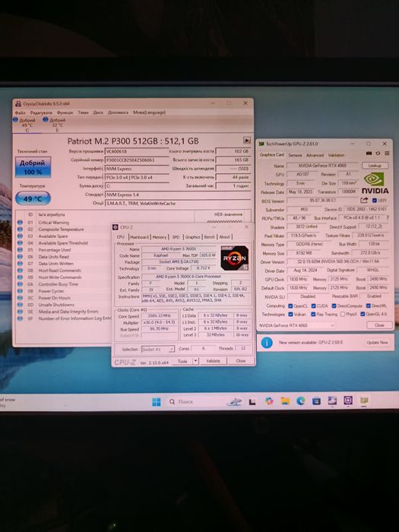The image size is (399, 532).
Task: Open GPU-Z hamburger menu icon
Action: (387, 154)
